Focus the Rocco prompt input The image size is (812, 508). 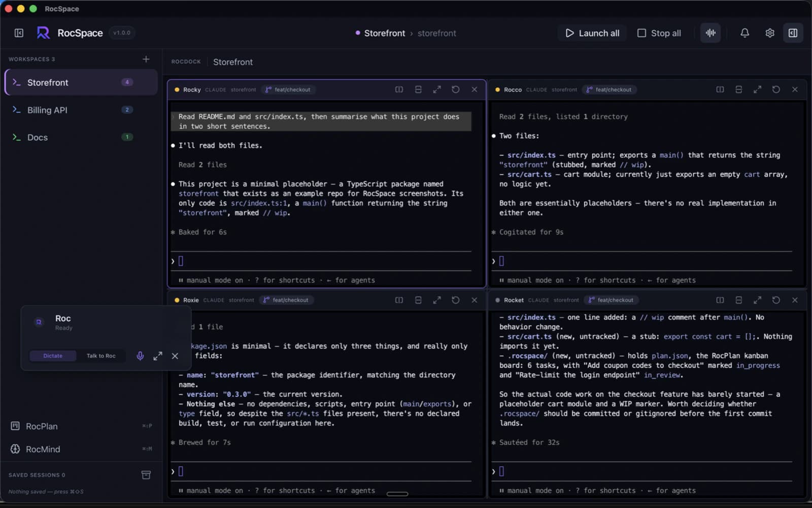tap(642, 261)
